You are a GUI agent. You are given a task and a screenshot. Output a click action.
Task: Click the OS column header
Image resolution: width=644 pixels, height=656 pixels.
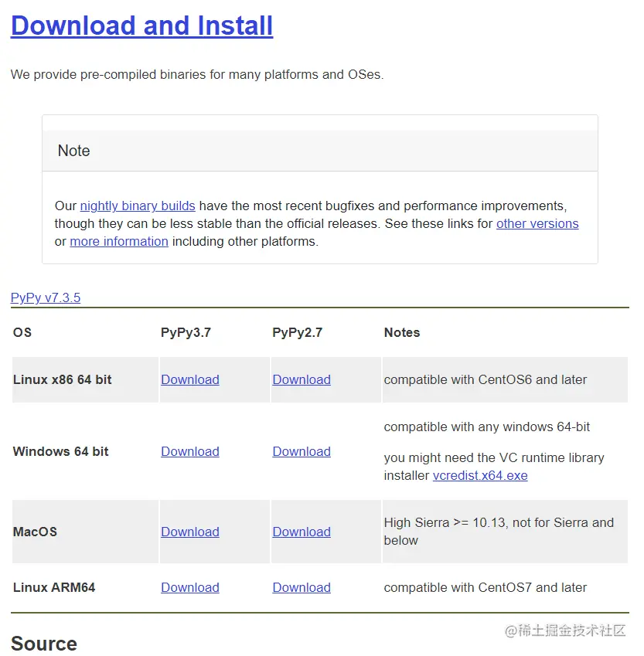pyautogui.click(x=22, y=332)
